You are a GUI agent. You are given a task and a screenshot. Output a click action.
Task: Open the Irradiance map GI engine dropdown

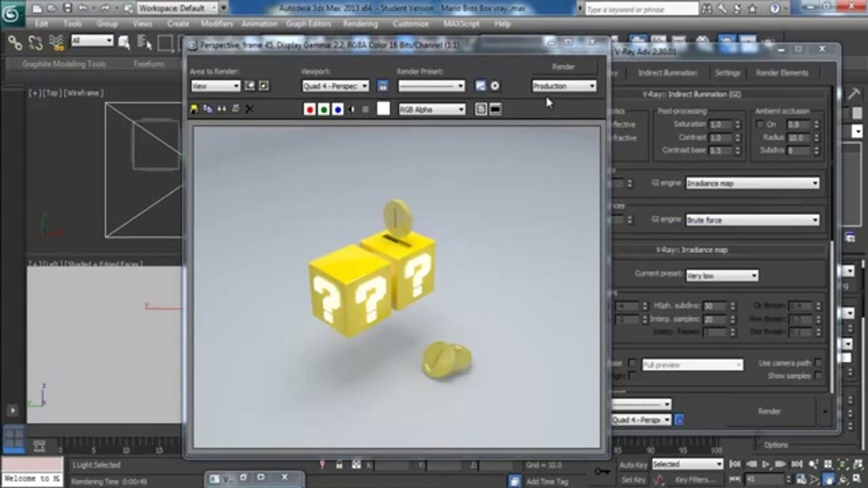(x=752, y=183)
